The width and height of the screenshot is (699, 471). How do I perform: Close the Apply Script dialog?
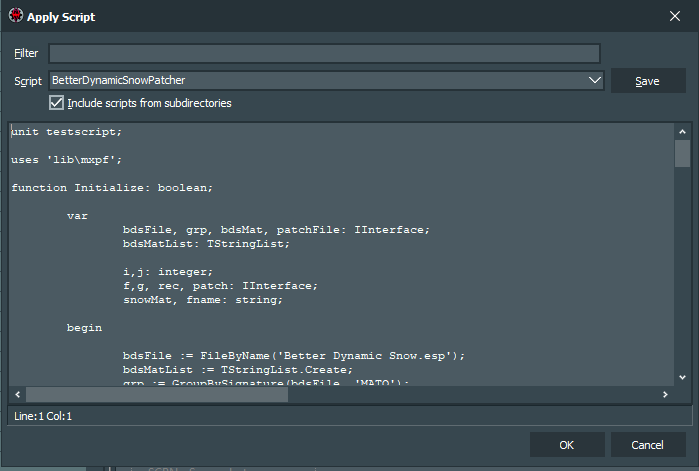point(674,16)
